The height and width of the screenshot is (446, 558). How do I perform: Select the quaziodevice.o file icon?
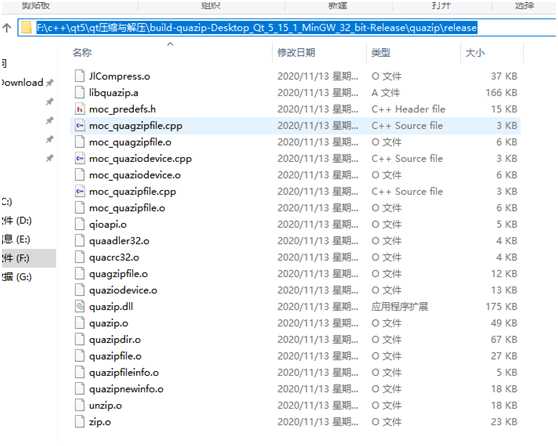[80, 290]
